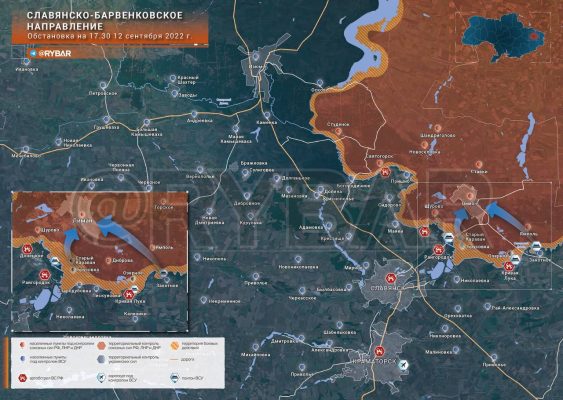The width and height of the screenshot is (563, 400).
Task: Click the Изюм city location marker
Action: click(x=255, y=57)
